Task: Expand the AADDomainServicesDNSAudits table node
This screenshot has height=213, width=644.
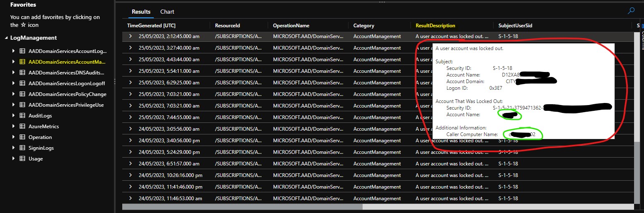Action: coord(14,72)
